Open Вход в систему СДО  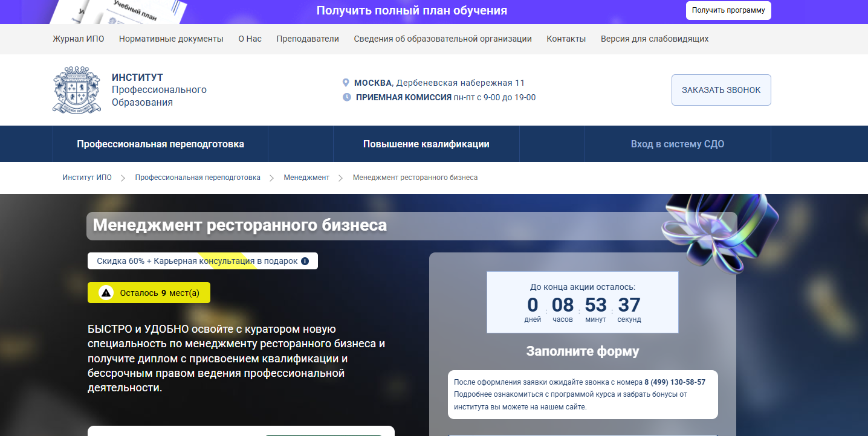tap(677, 144)
